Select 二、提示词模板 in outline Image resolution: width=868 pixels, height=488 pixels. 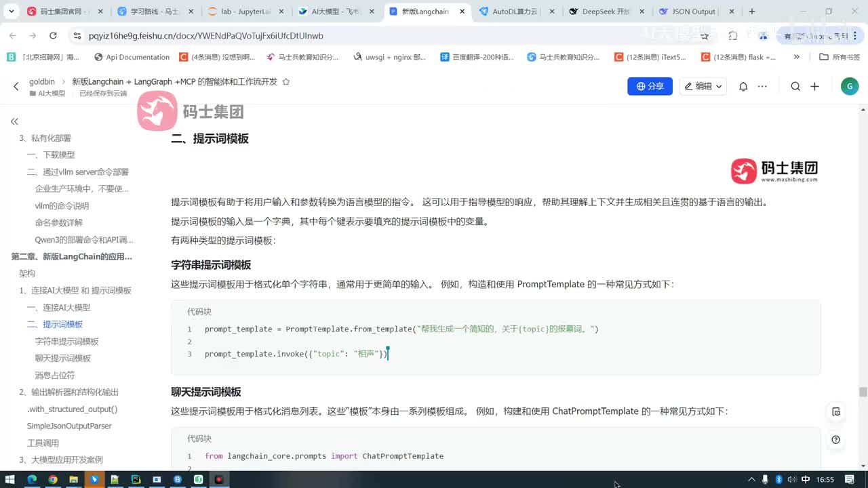coord(55,324)
